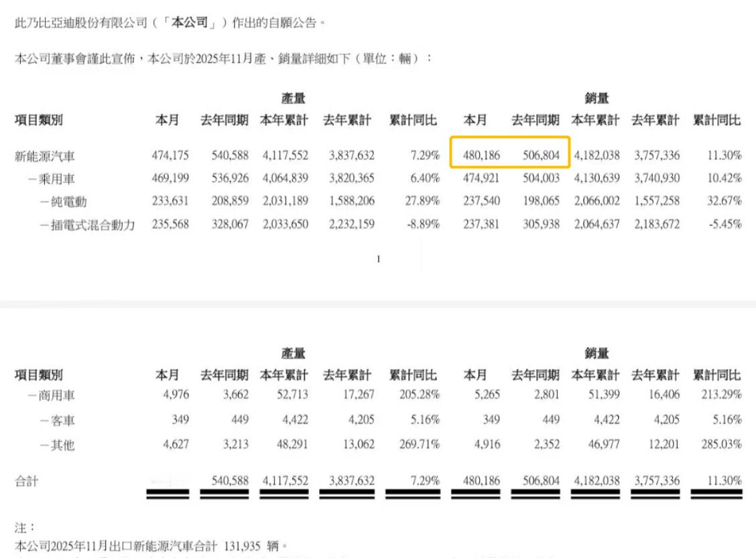Click the 27.89% percentage cell
This screenshot has width=756, height=558.
(422, 201)
